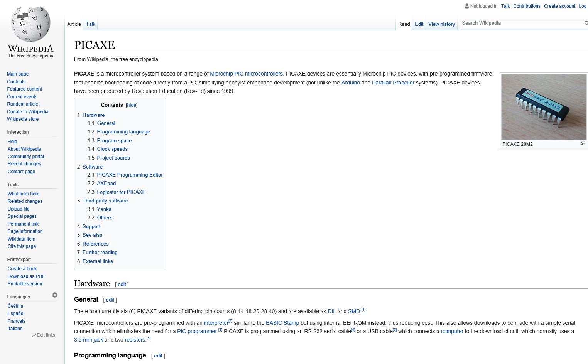Click the pencil Edit links item
The image size is (588, 364).
pyautogui.click(x=44, y=335)
